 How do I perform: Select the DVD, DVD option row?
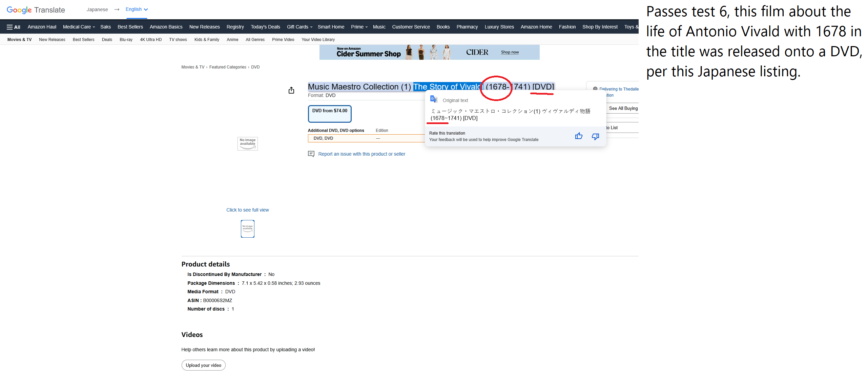[366, 138]
